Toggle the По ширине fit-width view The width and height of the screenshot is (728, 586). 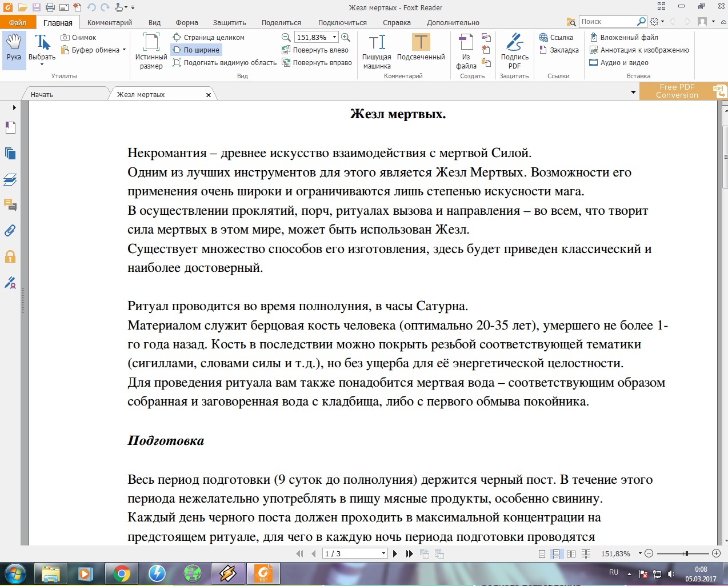pyautogui.click(x=196, y=50)
